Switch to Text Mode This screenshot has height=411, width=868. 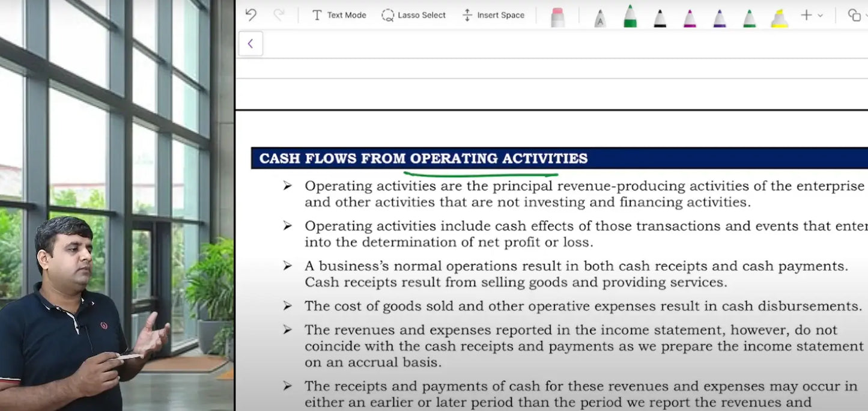[339, 15]
